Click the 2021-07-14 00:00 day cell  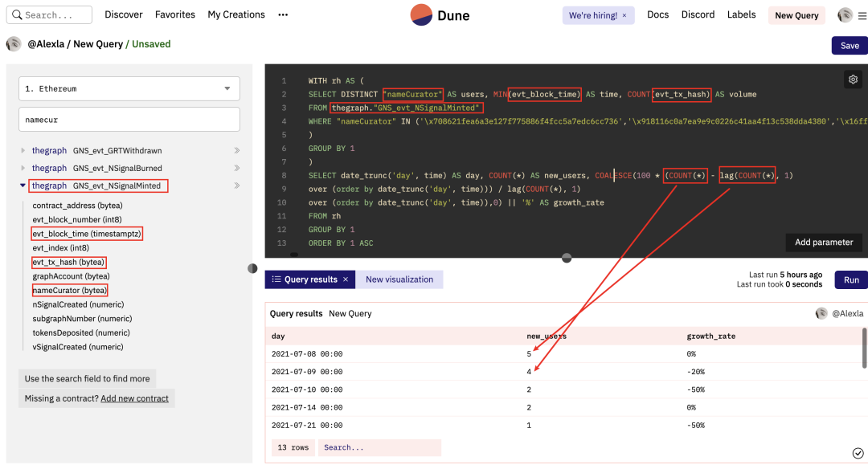pos(307,408)
